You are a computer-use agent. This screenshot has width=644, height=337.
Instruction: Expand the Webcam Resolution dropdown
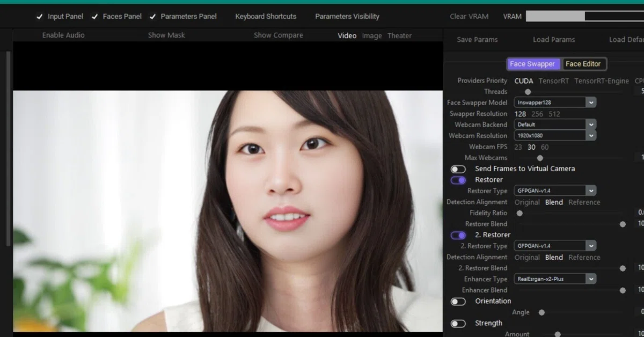[555, 136]
